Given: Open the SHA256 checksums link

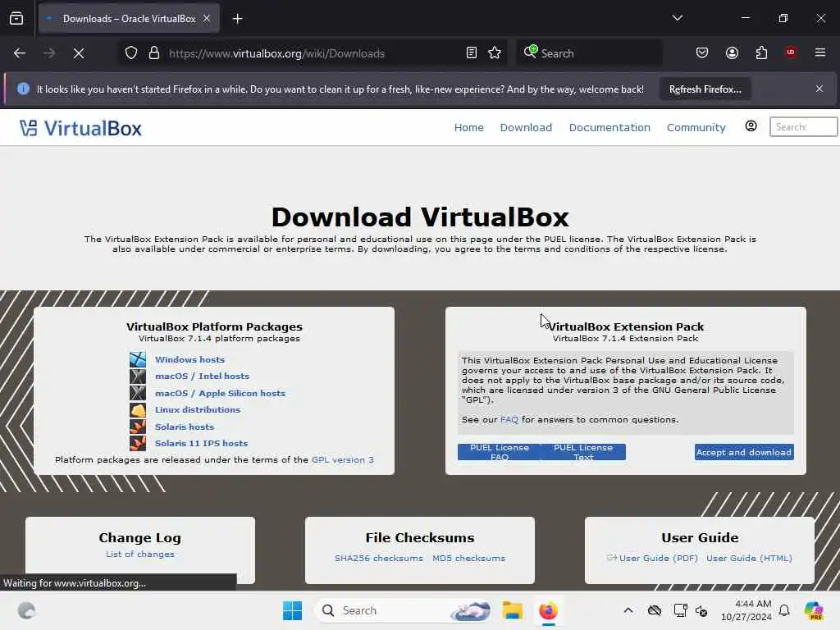Looking at the screenshot, I should [379, 558].
